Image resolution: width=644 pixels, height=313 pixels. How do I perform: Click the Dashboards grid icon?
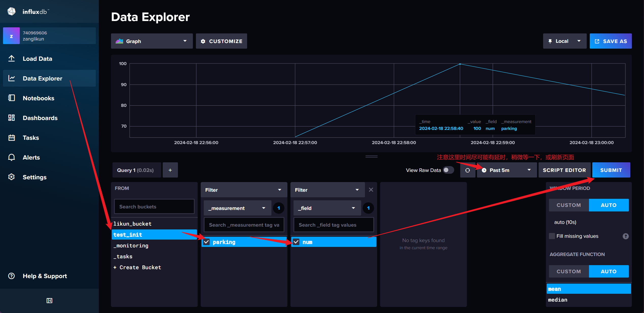[x=11, y=118]
